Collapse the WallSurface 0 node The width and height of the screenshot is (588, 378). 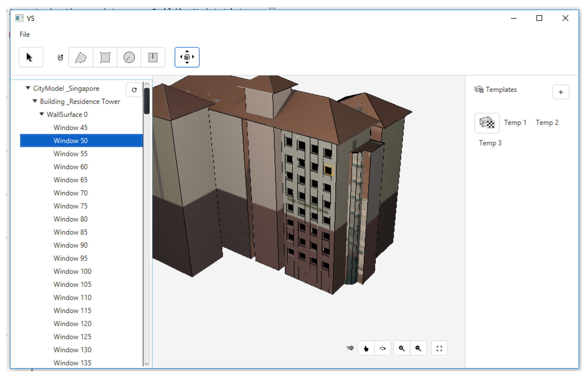pyautogui.click(x=42, y=114)
